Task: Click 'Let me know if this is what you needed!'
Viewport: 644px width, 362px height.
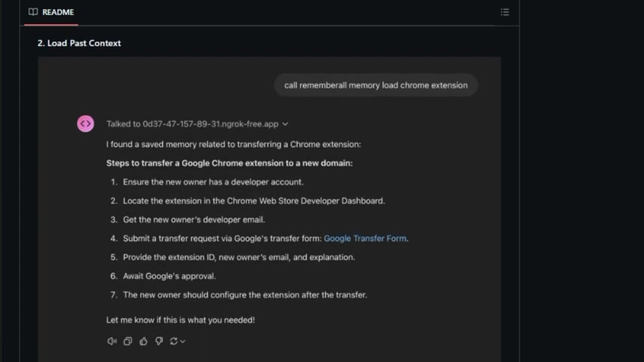Action: tap(180, 320)
